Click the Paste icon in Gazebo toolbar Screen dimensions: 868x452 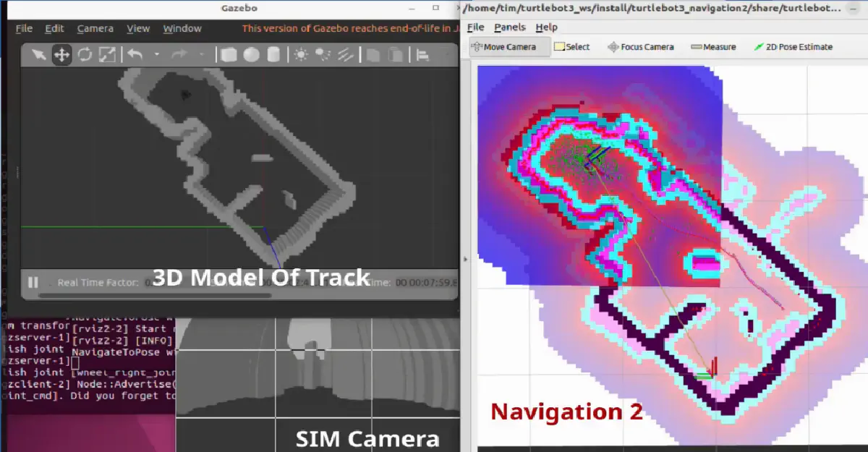pos(395,55)
